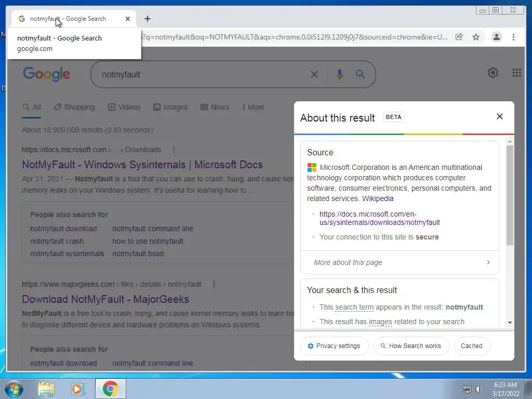The width and height of the screenshot is (532, 399).
Task: Click the Microsoft logo in Source card
Action: coord(312,168)
